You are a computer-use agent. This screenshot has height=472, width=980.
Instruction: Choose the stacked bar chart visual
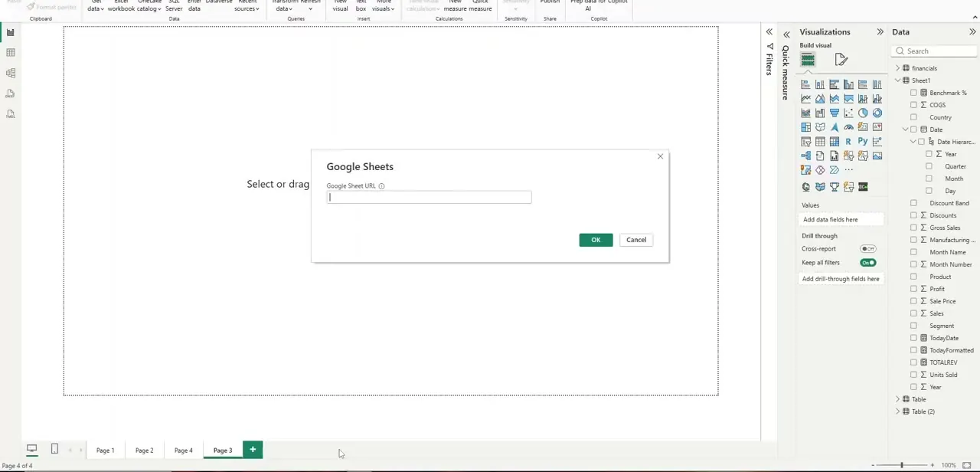pyautogui.click(x=805, y=84)
